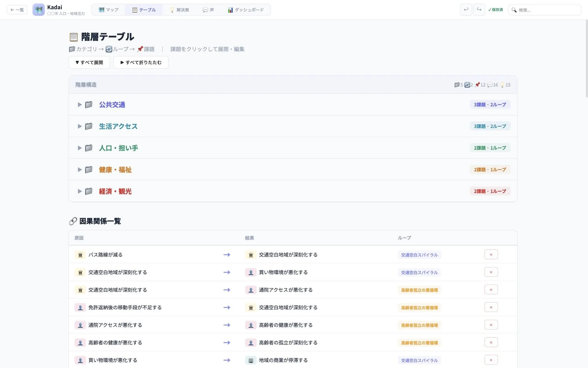Expand the 人口・担い手 category
Viewport: 588px width, 368px height.
coord(80,148)
